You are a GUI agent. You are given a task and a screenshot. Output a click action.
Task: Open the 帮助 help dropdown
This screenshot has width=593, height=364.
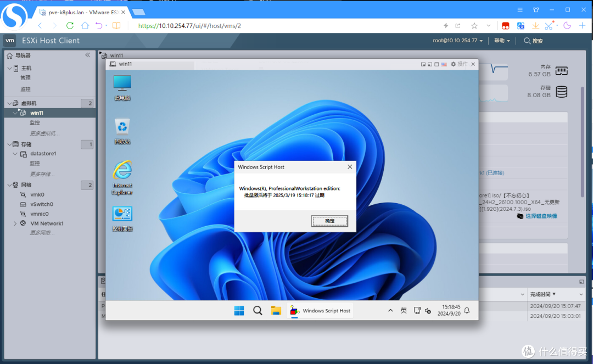coord(502,41)
